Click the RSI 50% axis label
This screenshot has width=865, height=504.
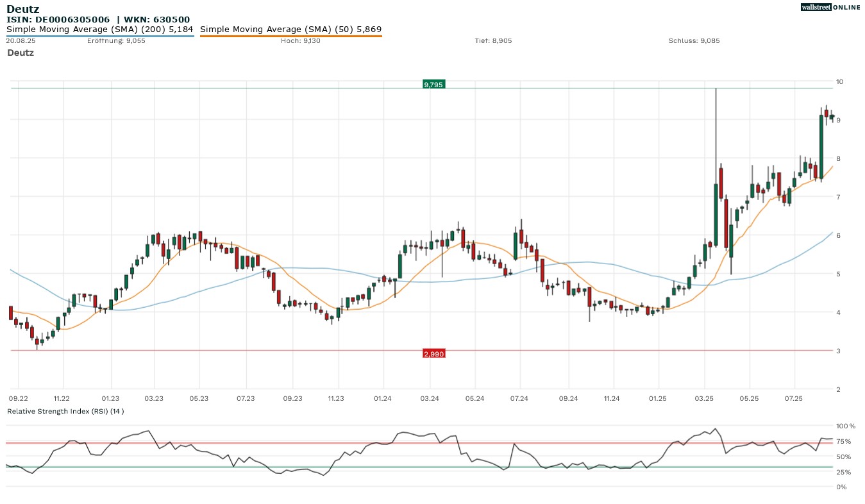(843, 457)
